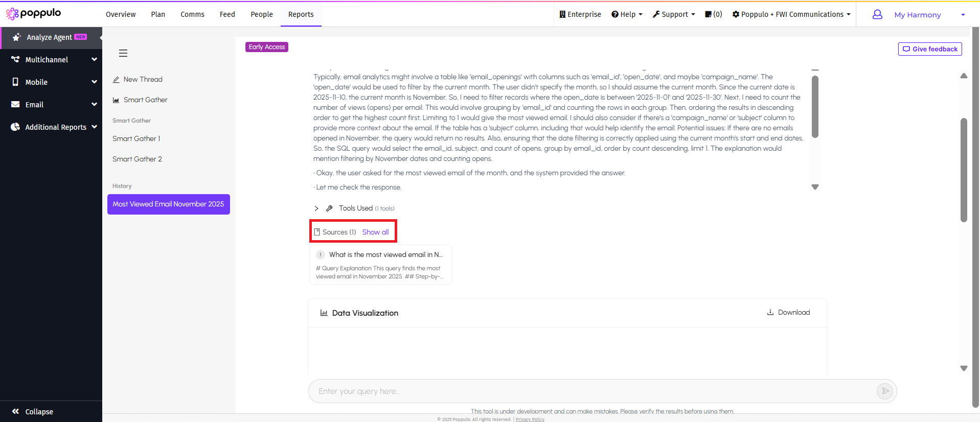Click the reasoning text scrollbar
The width and height of the screenshot is (980, 422).
pos(815,107)
